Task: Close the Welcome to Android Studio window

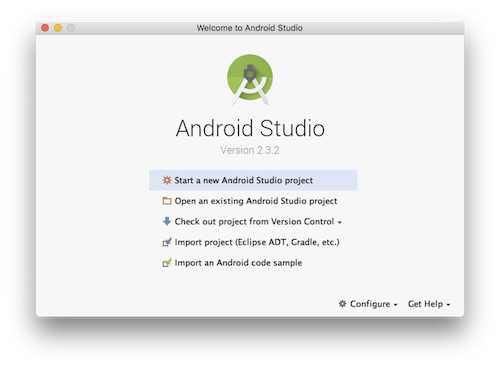Action: [x=45, y=28]
